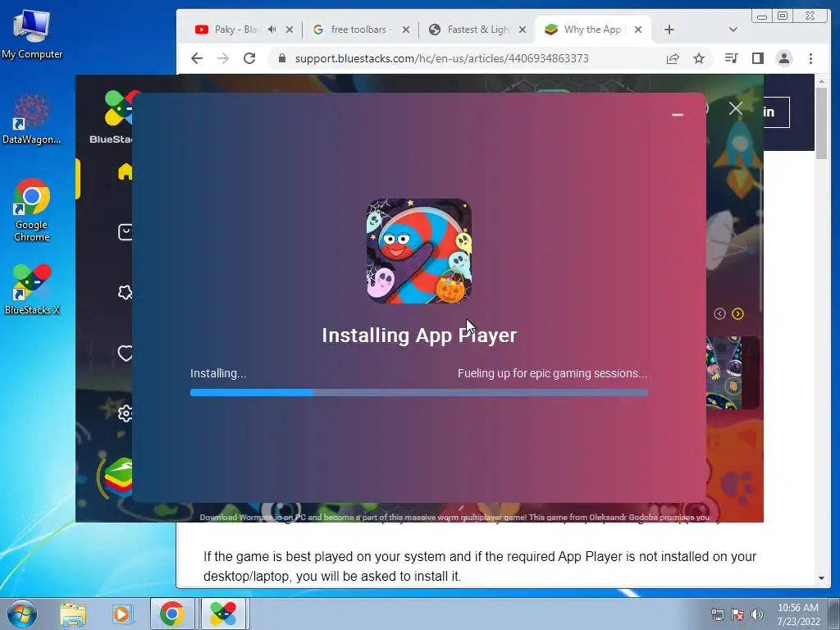Open a new Chrome tab
The image size is (840, 630).
[x=669, y=30]
